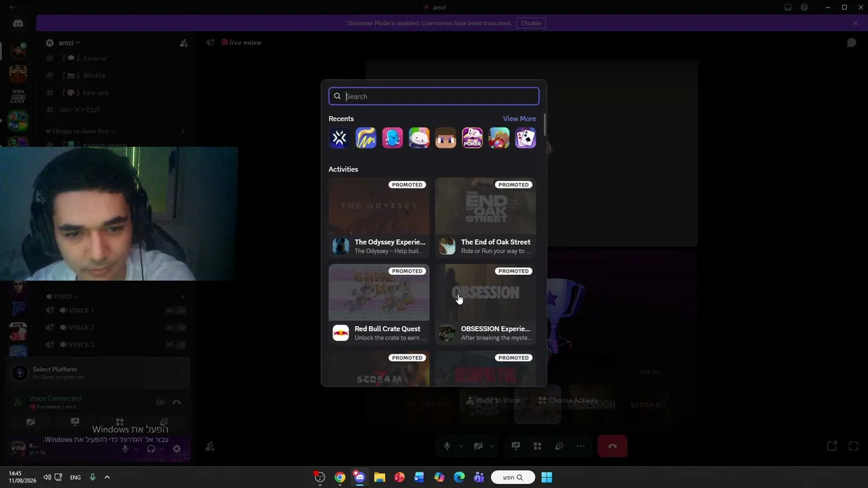Viewport: 868px width, 488px height.
Task: Open Chrome from the taskbar
Action: (x=340, y=477)
